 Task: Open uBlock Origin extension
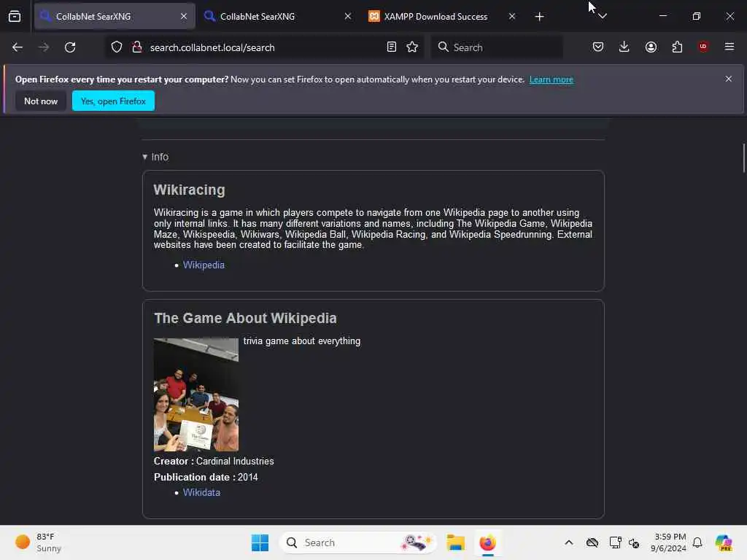tap(703, 46)
